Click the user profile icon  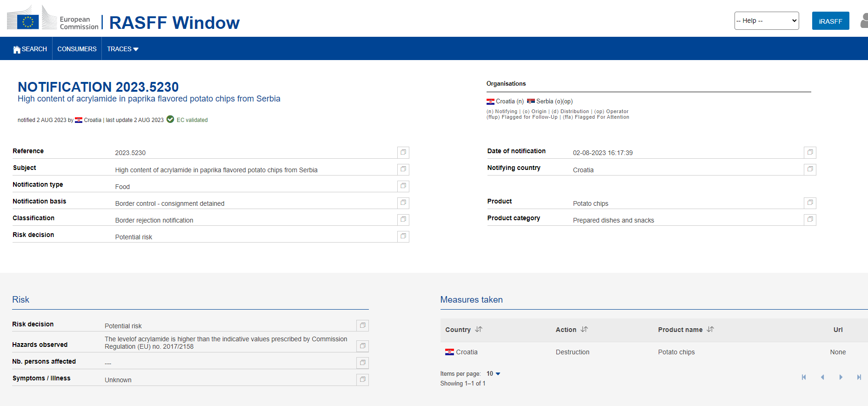click(x=863, y=21)
